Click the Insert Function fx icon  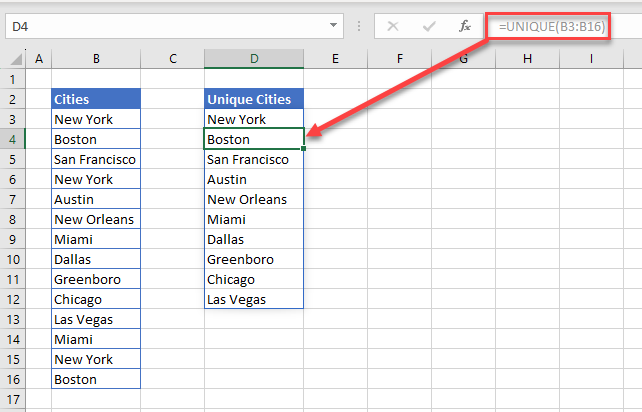[465, 26]
